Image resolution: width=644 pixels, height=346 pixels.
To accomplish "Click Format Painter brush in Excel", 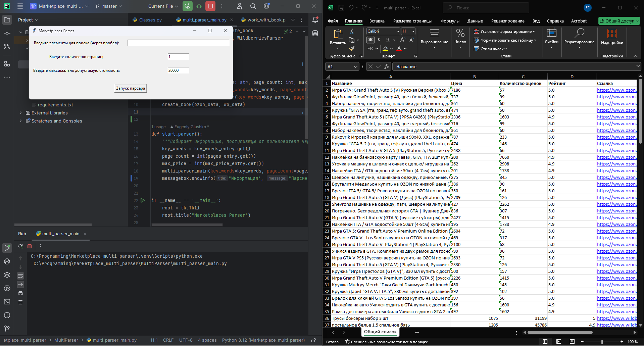I will (x=352, y=49).
